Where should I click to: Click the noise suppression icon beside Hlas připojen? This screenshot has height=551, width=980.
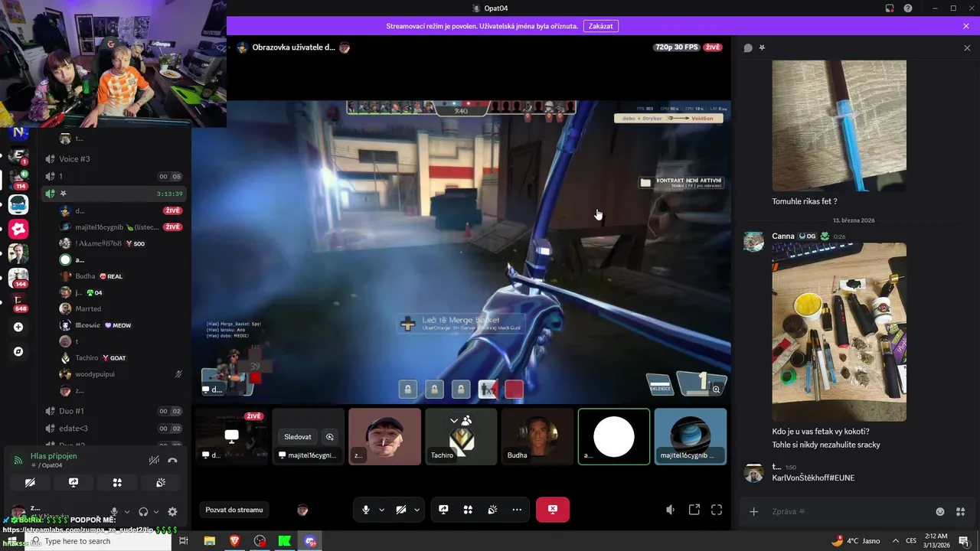(x=154, y=460)
